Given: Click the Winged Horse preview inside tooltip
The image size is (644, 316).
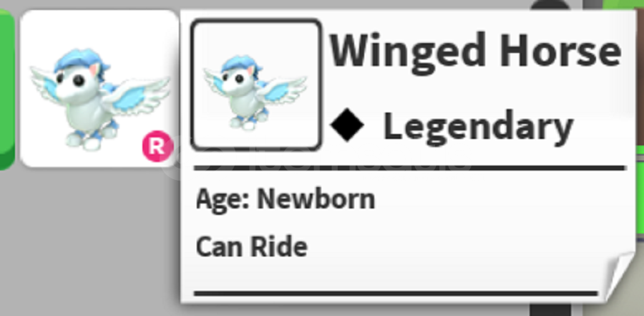Looking at the screenshot, I should pos(255,85).
